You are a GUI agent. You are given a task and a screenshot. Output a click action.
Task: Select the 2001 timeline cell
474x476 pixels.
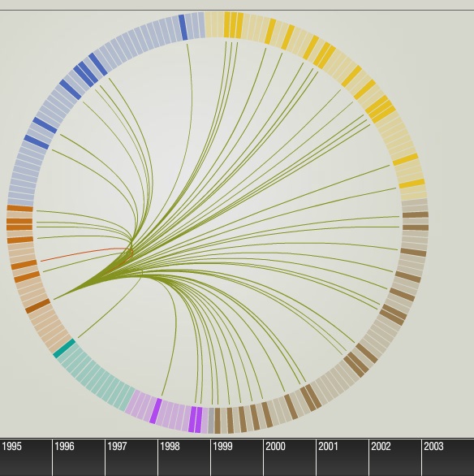tap(343, 457)
